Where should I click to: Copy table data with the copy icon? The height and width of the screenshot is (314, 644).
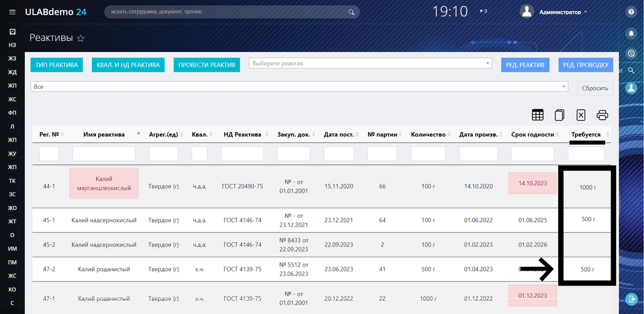pyautogui.click(x=559, y=115)
